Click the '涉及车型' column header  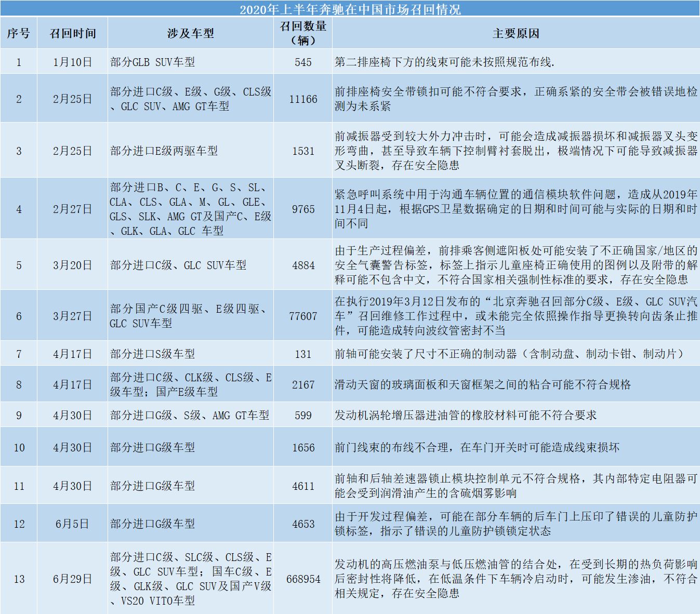tap(191, 34)
